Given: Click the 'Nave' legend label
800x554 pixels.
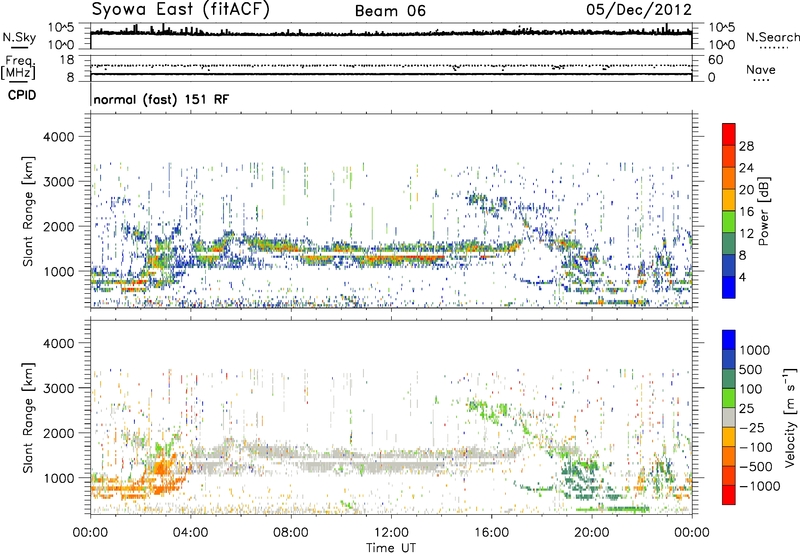Looking at the screenshot, I should click(x=761, y=70).
